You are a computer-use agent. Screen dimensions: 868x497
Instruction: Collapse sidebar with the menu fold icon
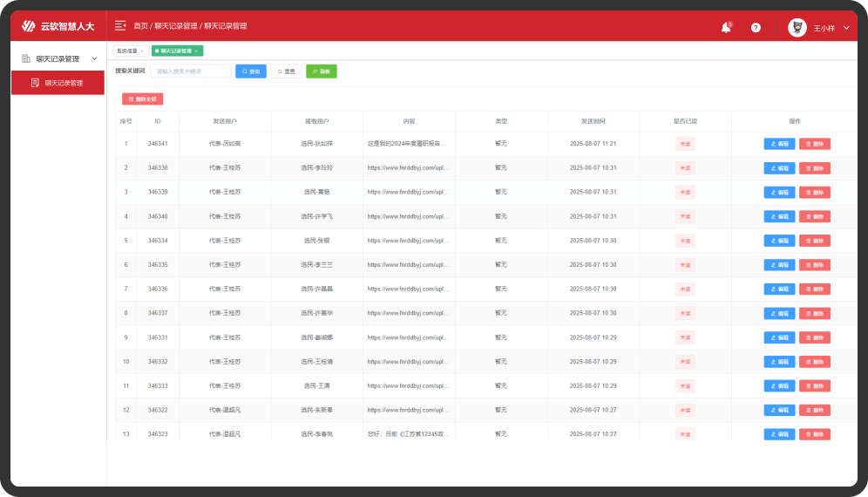120,26
